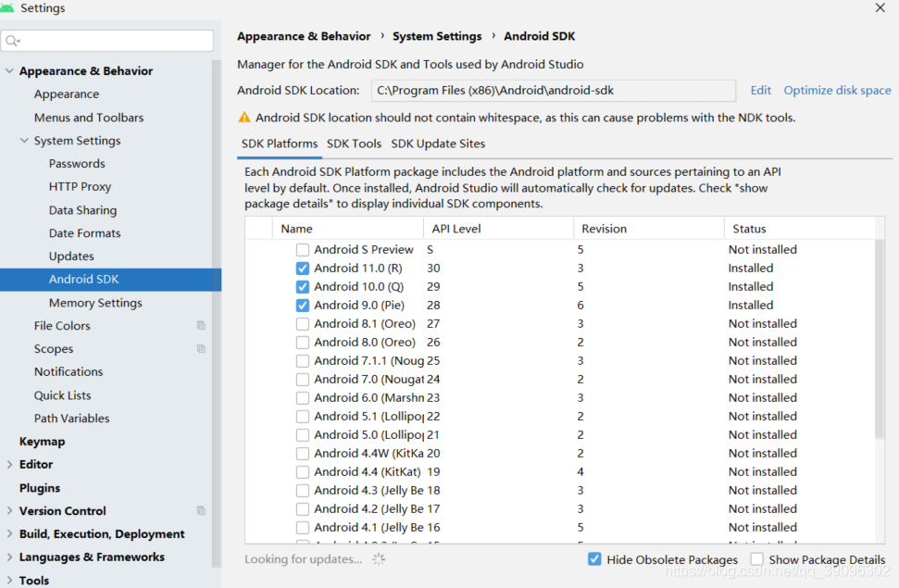Sort table by Name column header

point(347,229)
